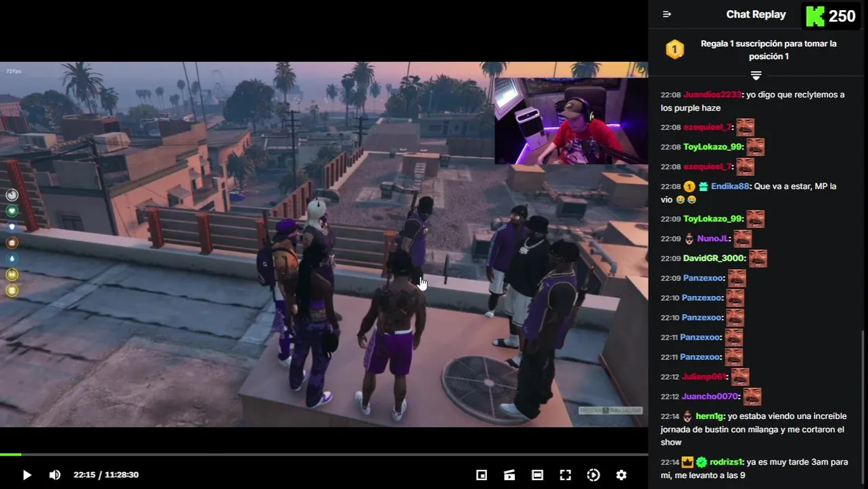This screenshot has width=868, height=489.
Task: Click the emote in Juancho0070's message
Action: pyautogui.click(x=752, y=396)
